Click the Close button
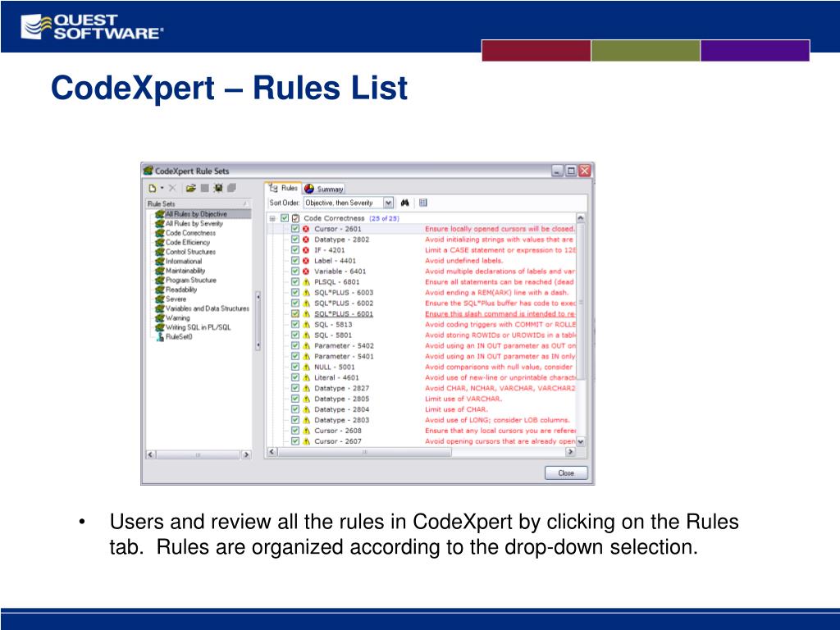 (566, 473)
